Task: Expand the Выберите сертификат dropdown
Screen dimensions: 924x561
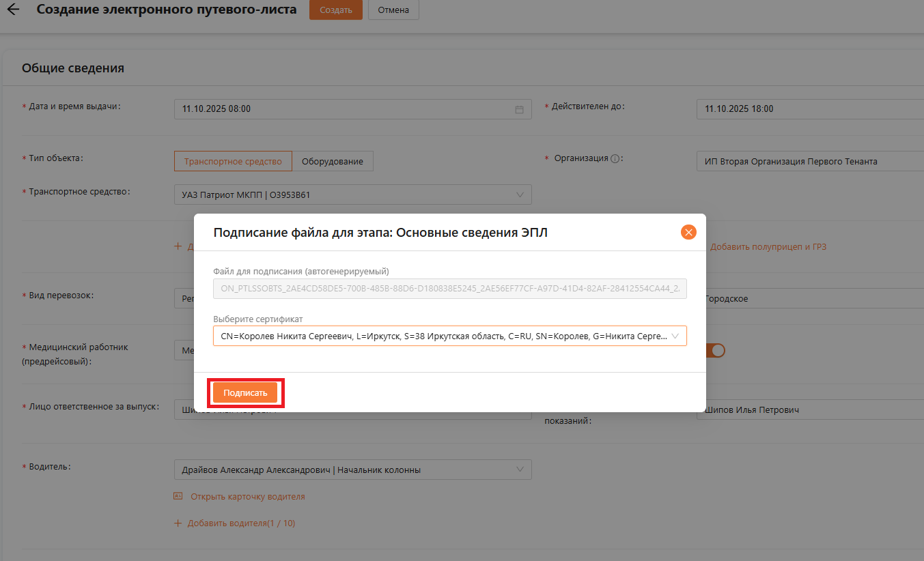Action: pos(449,336)
